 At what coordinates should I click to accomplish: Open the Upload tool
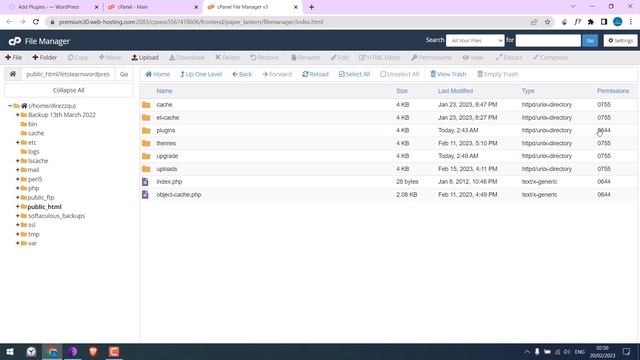pos(145,58)
